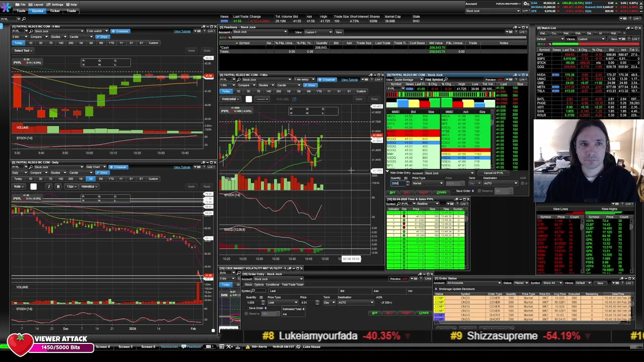Click COVER button in montage order entry

click(x=441, y=193)
